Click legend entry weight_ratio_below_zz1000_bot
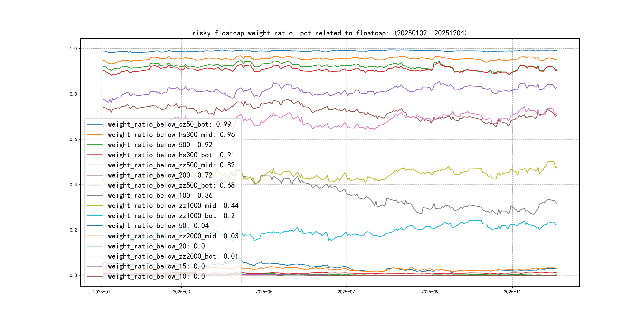The image size is (644, 322). click(x=171, y=216)
